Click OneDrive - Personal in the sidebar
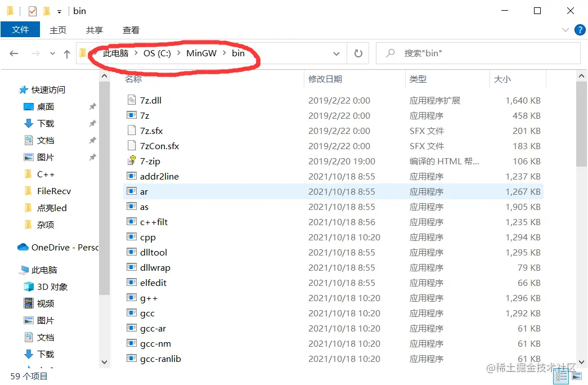 (x=53, y=247)
